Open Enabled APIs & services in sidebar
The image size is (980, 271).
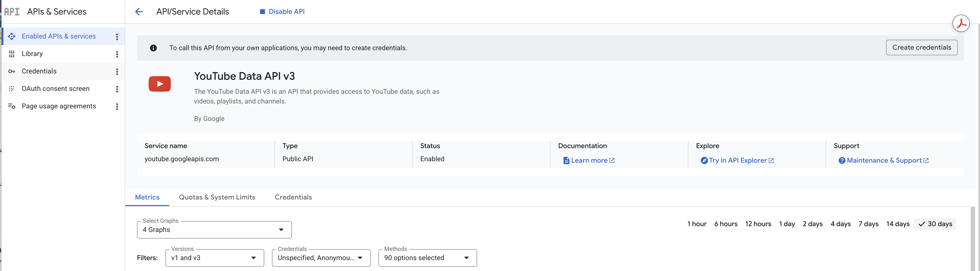63,36
